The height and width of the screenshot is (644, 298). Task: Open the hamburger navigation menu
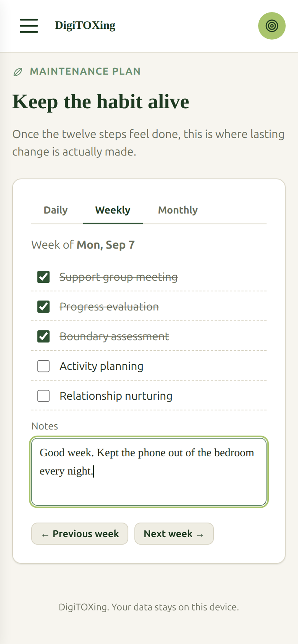coord(29,26)
